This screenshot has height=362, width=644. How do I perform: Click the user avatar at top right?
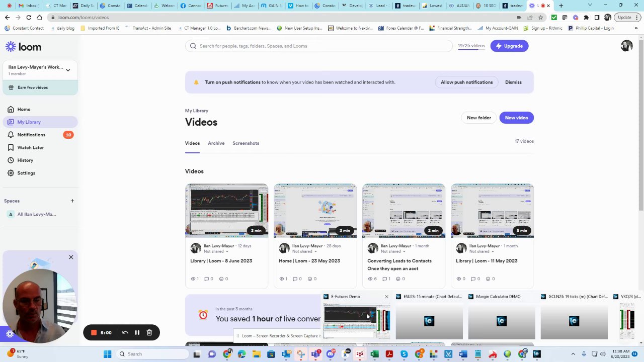click(626, 46)
